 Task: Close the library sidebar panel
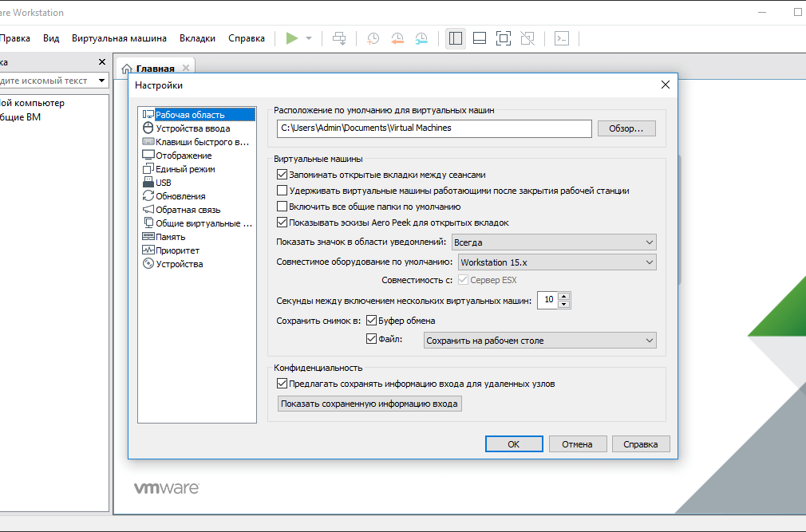coord(102,62)
